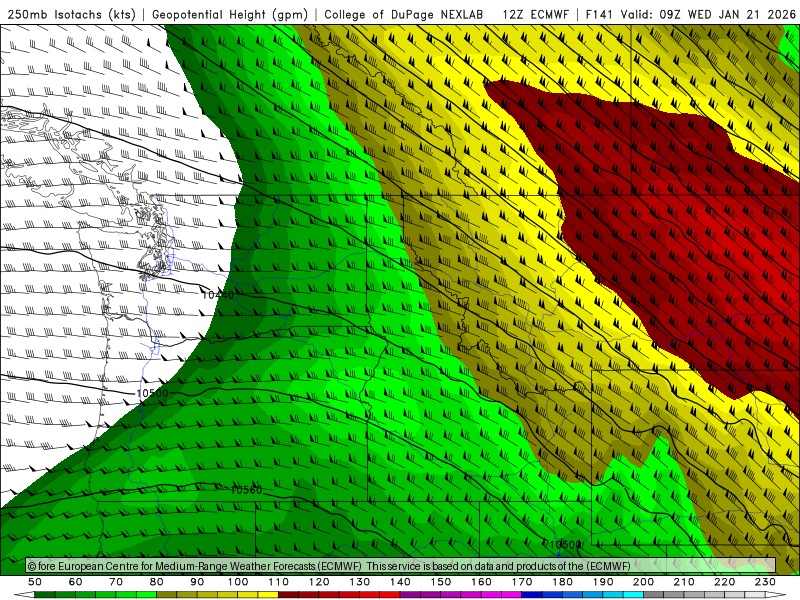Click the 50 value on the color scale
The width and height of the screenshot is (800, 600).
click(35, 582)
